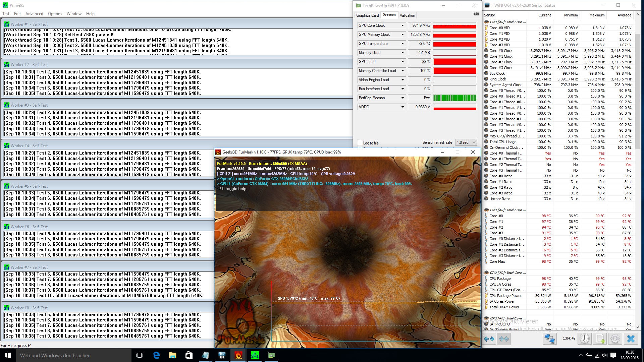Open Memory Controller Load dropdown
Screen dimensions: 644x362
pos(402,71)
